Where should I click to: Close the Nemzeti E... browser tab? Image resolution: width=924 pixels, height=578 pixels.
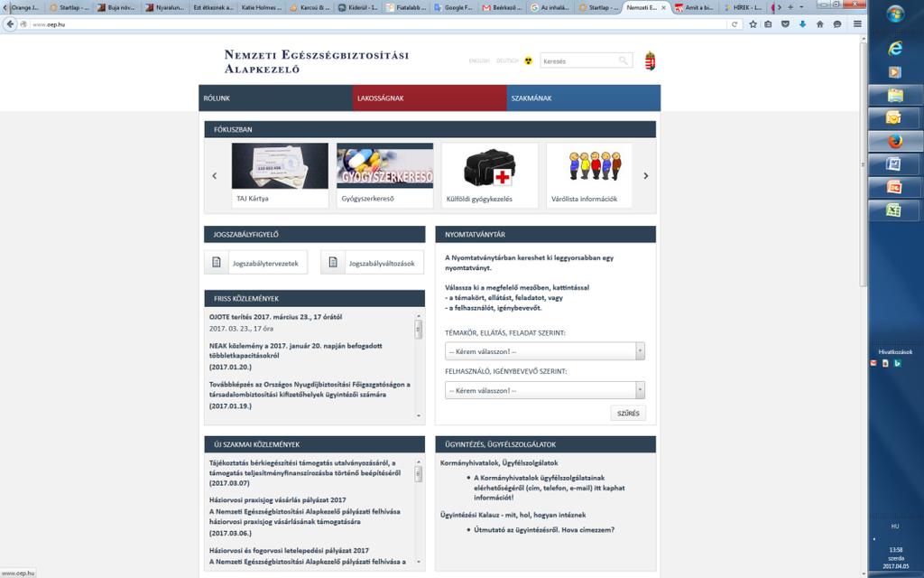[x=663, y=7]
